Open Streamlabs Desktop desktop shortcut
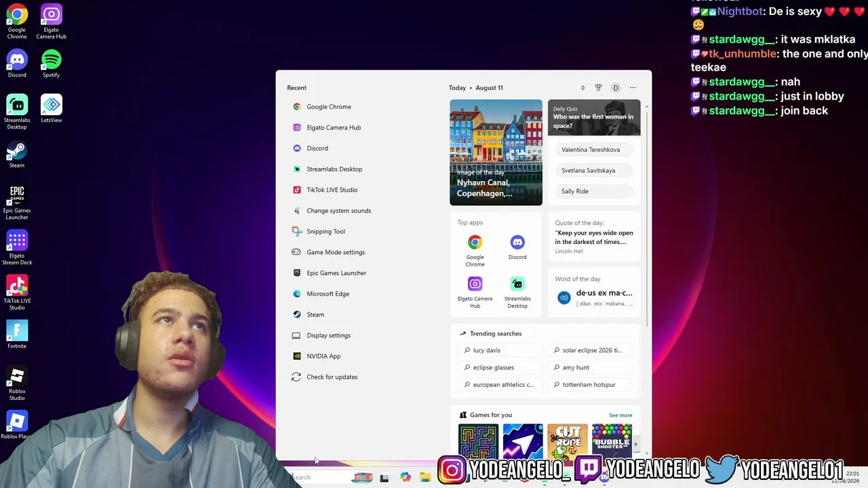This screenshot has height=488, width=868. click(x=17, y=112)
